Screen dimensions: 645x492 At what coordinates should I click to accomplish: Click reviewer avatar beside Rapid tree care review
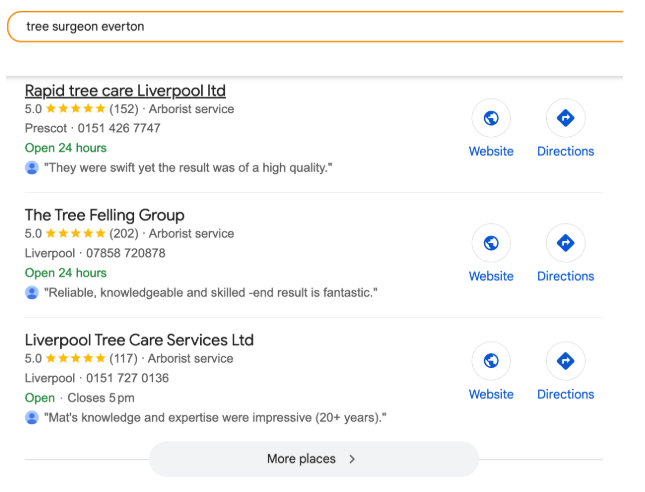pos(32,168)
